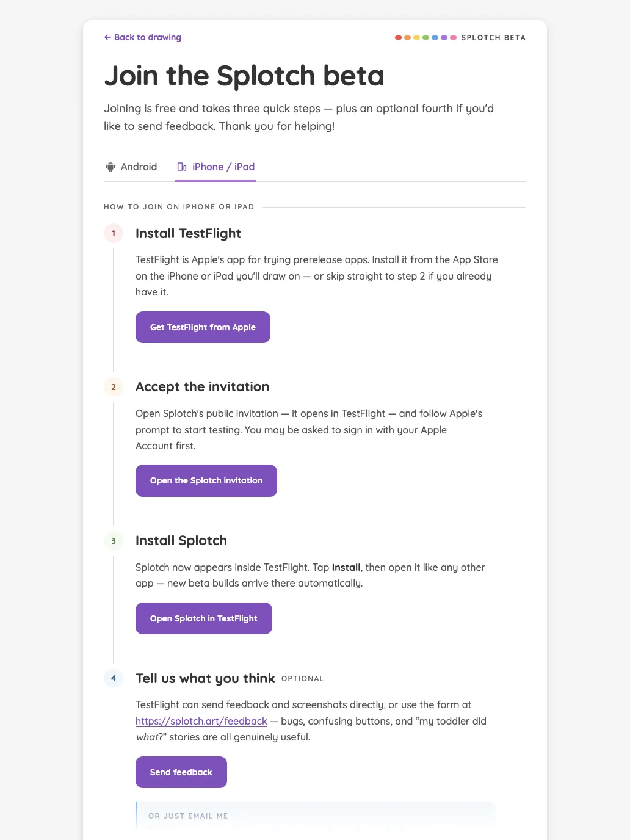The width and height of the screenshot is (630, 840).
Task: Click the back arrow beside Back to drawing
Action: (x=107, y=37)
